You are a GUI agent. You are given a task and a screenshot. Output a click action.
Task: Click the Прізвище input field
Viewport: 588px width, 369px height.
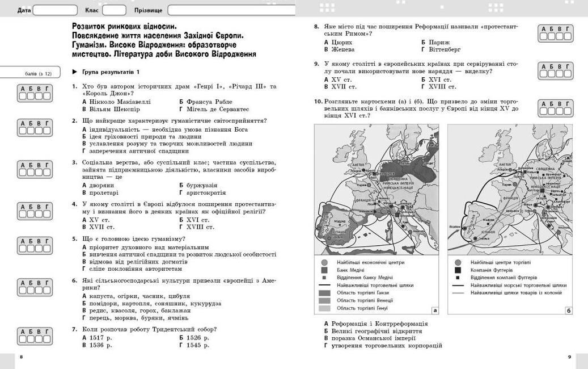231,10
